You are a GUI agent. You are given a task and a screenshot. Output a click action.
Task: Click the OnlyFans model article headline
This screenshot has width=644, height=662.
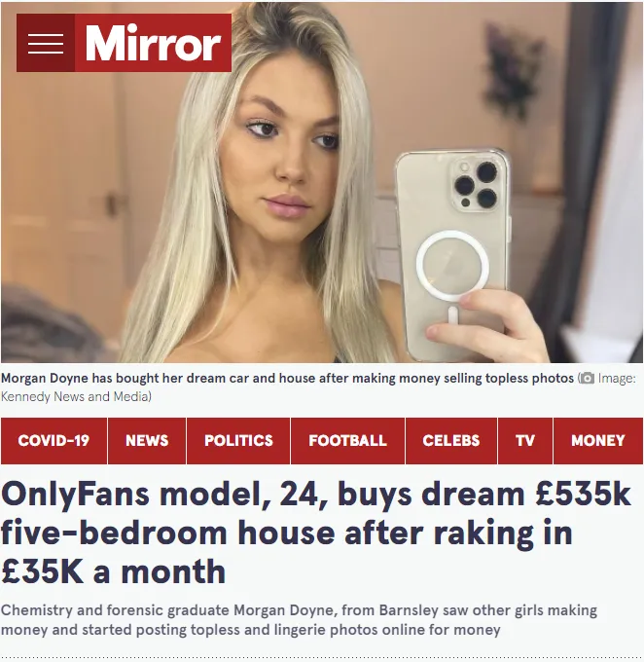pyautogui.click(x=315, y=533)
